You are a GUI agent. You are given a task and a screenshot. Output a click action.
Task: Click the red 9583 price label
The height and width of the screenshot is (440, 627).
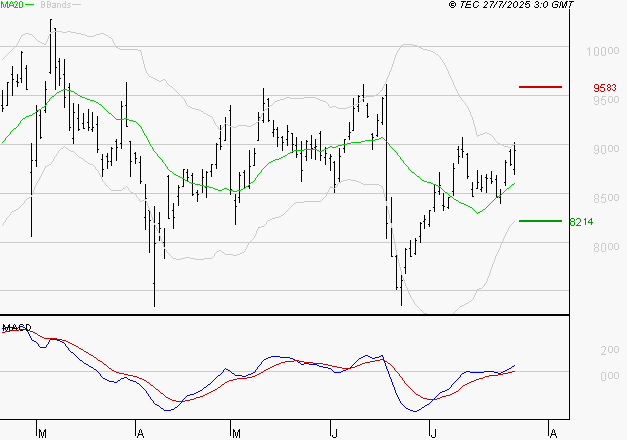click(605, 88)
